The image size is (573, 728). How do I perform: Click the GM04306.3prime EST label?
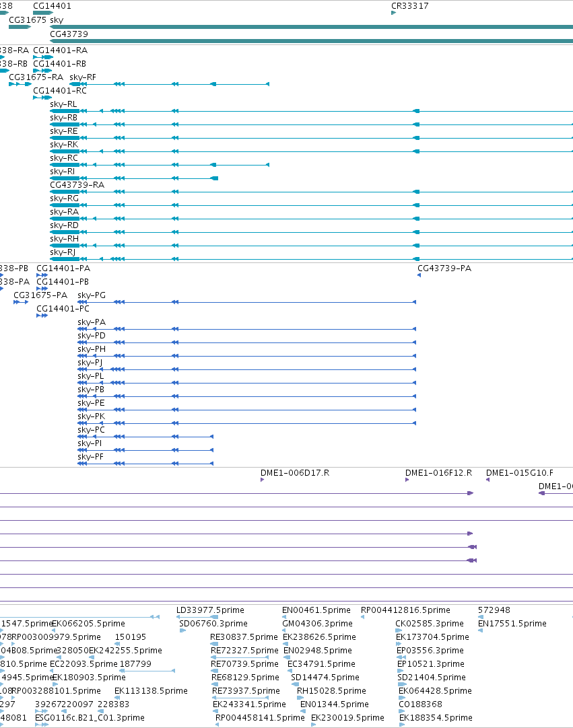[x=317, y=624]
